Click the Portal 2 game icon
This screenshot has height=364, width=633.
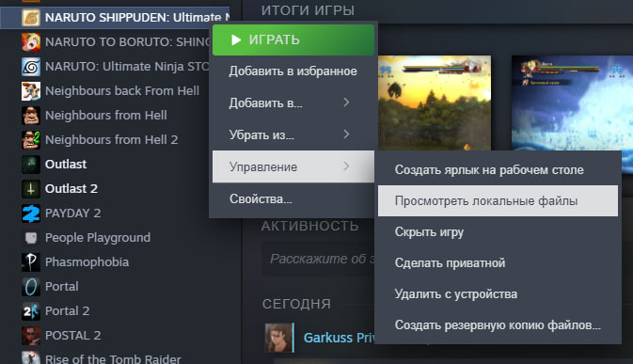(x=31, y=311)
